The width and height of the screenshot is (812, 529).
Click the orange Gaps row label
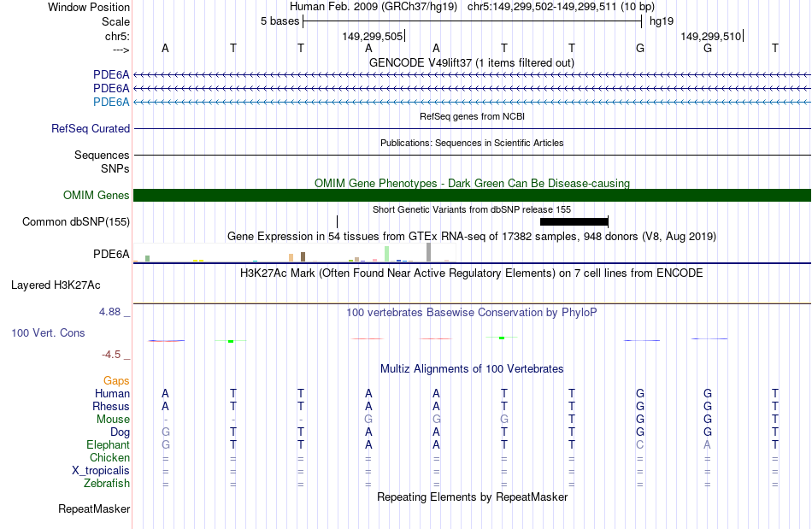pos(116,381)
